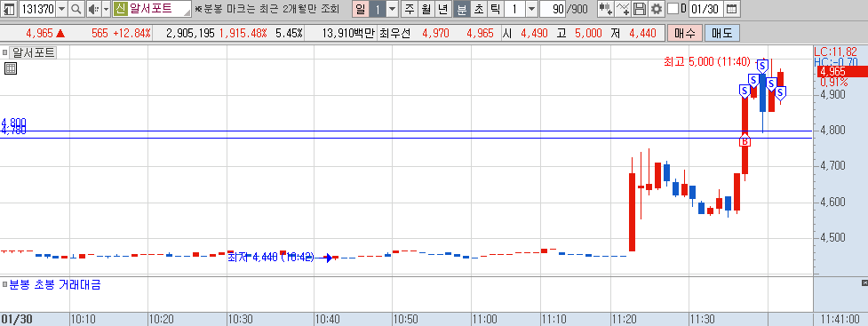Open chart settings gear icon
868x326 pixels.
point(656,9)
